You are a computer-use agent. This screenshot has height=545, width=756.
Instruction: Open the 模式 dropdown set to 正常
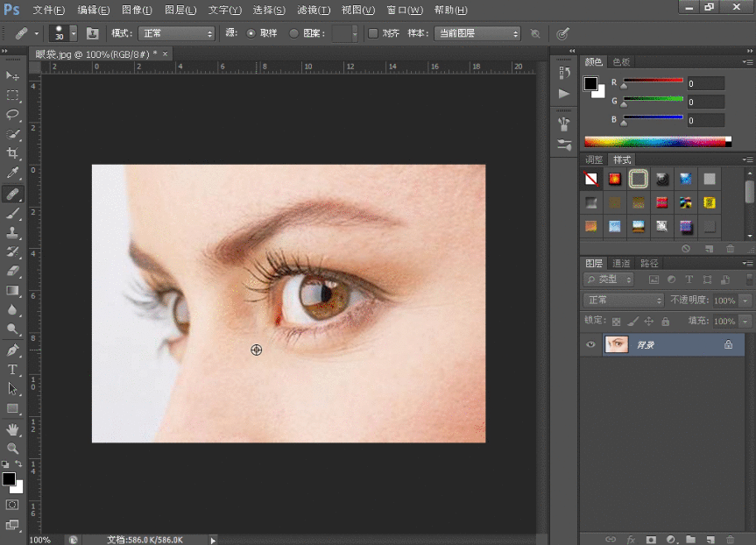coord(175,33)
